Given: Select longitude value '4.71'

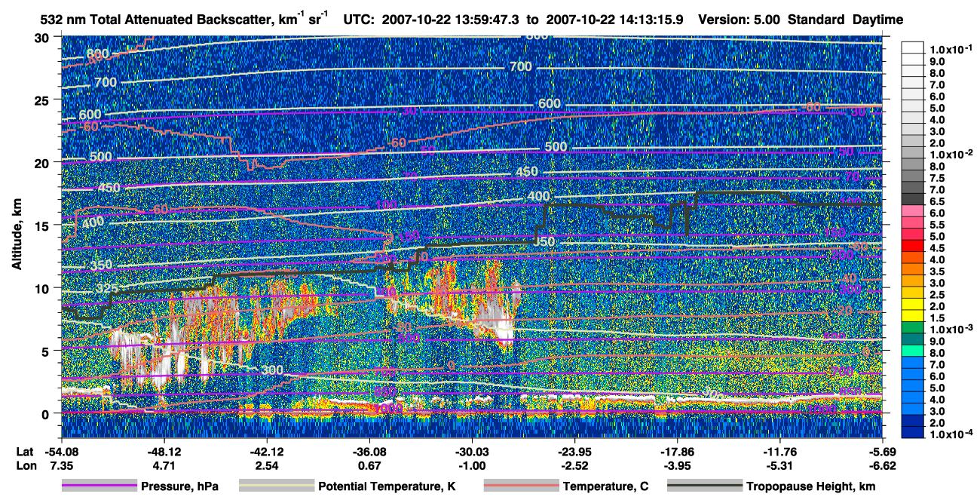Looking at the screenshot, I should click(x=164, y=466).
